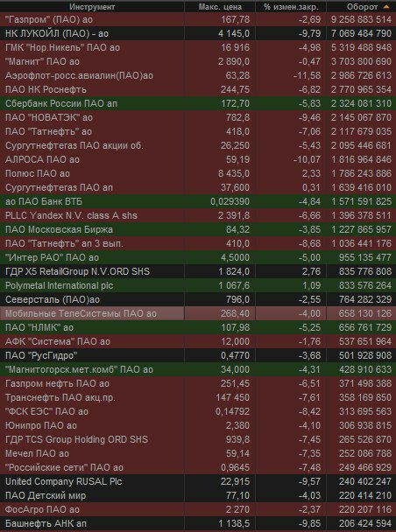Select the "Интер РАО" ПАО ао row
This screenshot has height=532, width=396.
pyautogui.click(x=198, y=257)
